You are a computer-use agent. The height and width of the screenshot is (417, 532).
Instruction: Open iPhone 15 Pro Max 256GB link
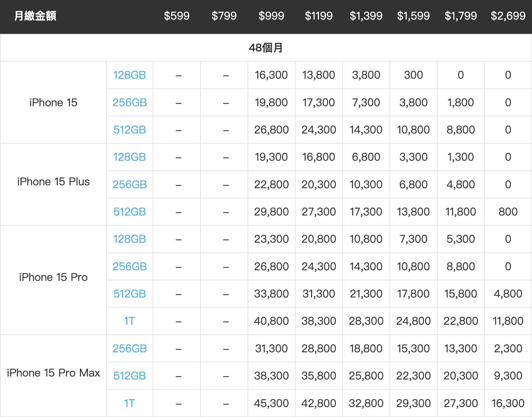129,349
